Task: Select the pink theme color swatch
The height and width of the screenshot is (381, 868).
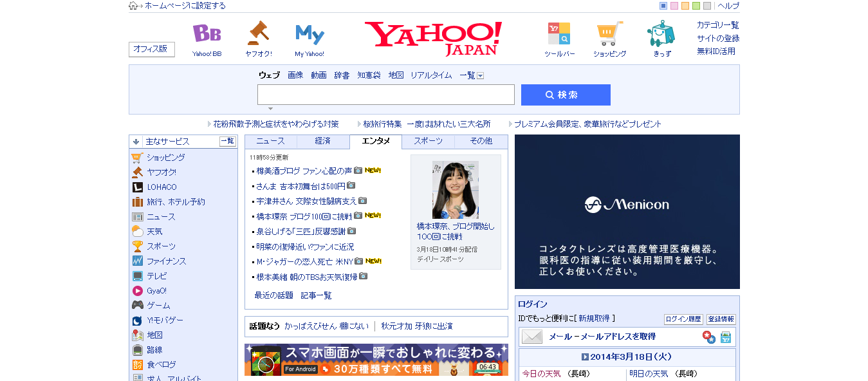Action: point(674,6)
